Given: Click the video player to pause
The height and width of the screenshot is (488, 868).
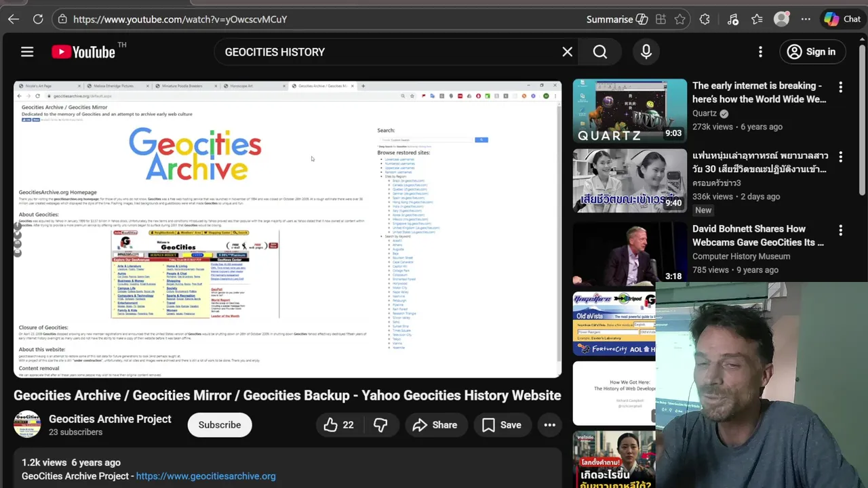Looking at the screenshot, I should [288, 229].
